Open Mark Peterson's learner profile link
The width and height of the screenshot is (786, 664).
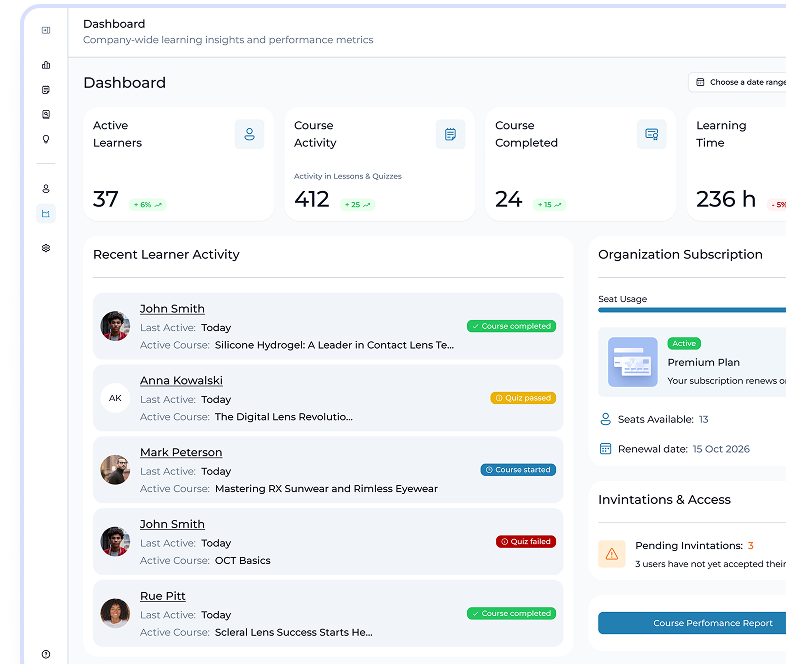181,453
